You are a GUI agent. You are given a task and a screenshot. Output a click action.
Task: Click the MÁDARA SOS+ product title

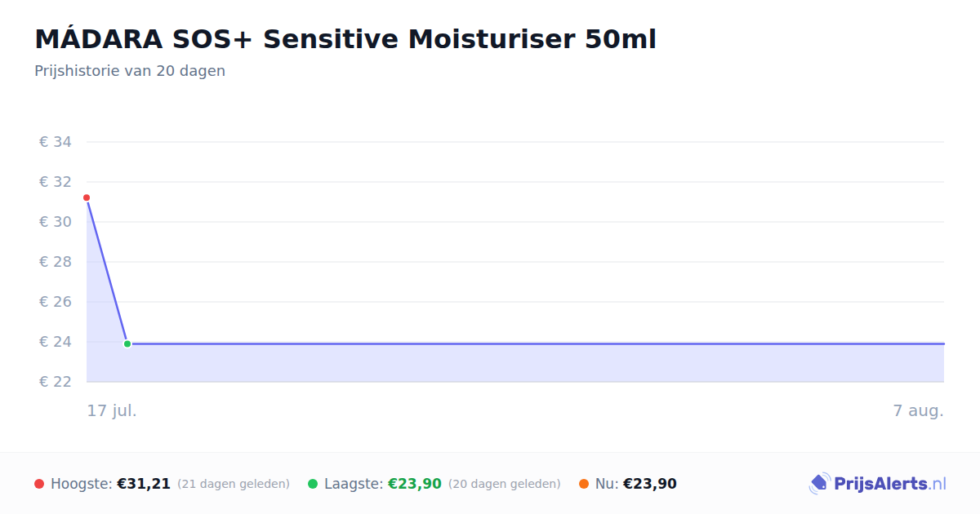[x=345, y=38]
